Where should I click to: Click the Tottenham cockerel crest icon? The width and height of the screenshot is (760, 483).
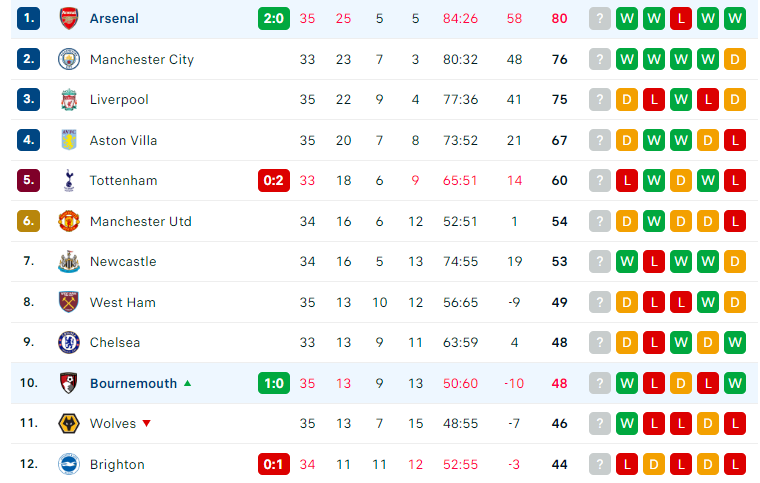69,181
